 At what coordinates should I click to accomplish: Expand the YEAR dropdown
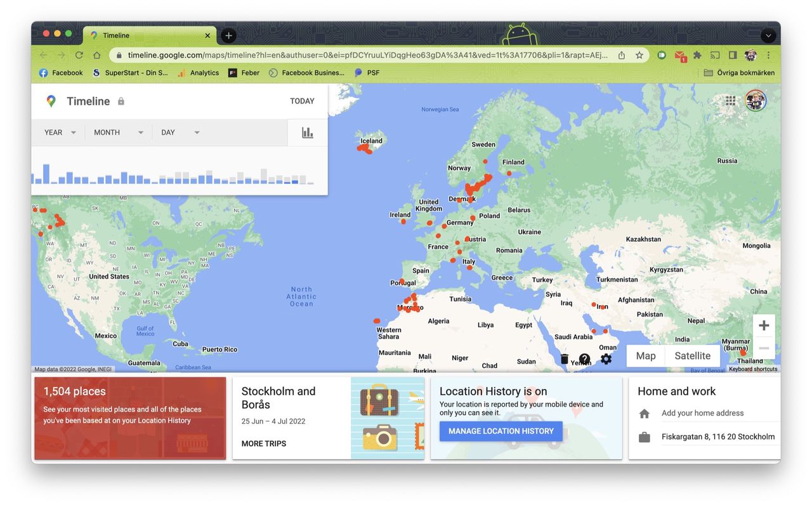(60, 133)
